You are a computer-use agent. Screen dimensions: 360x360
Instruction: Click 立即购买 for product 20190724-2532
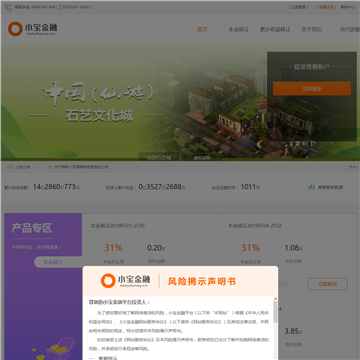tap(328, 284)
